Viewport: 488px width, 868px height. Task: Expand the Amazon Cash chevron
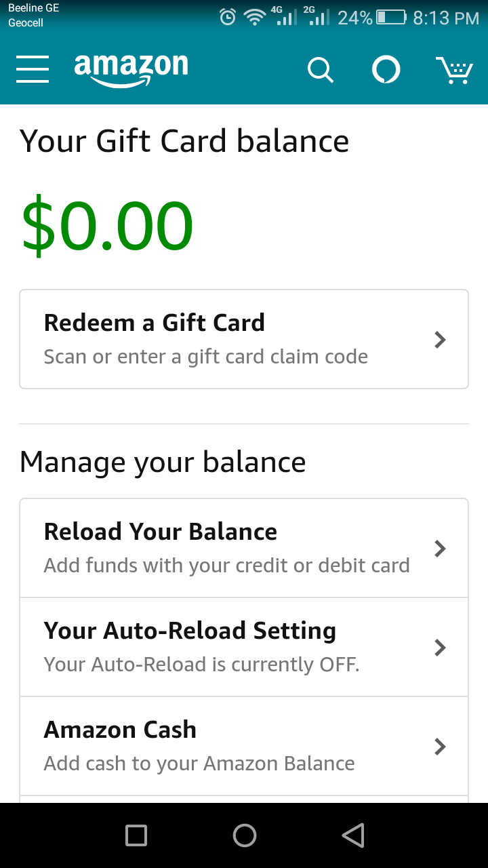tap(440, 747)
